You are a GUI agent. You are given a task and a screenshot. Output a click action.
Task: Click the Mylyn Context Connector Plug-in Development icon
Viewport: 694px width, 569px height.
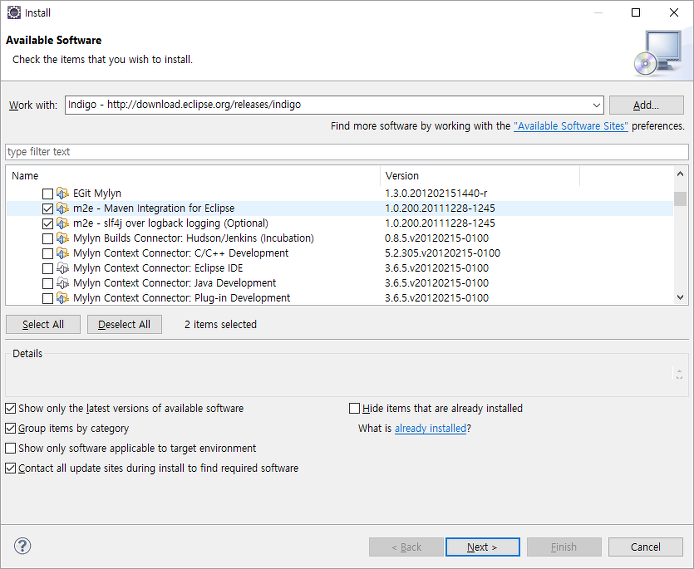tap(62, 298)
